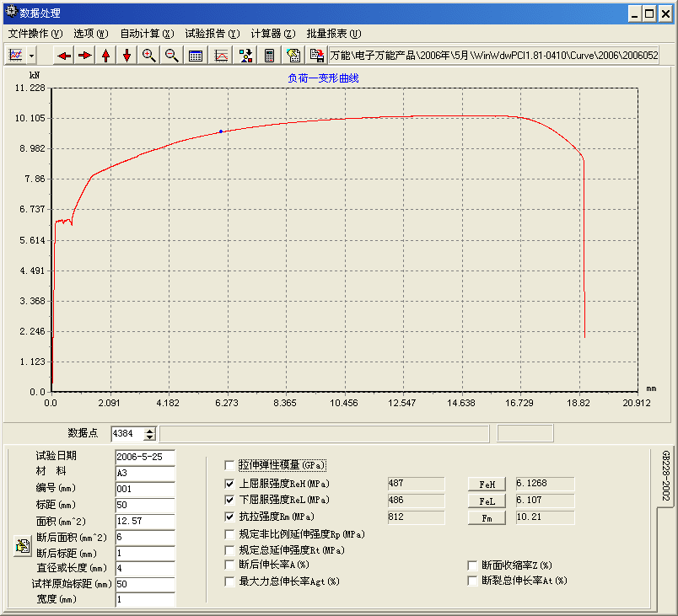The width and height of the screenshot is (678, 616).
Task: Enable 拉伸弹性模量 (GPa) checkbox
Action: pyautogui.click(x=229, y=465)
